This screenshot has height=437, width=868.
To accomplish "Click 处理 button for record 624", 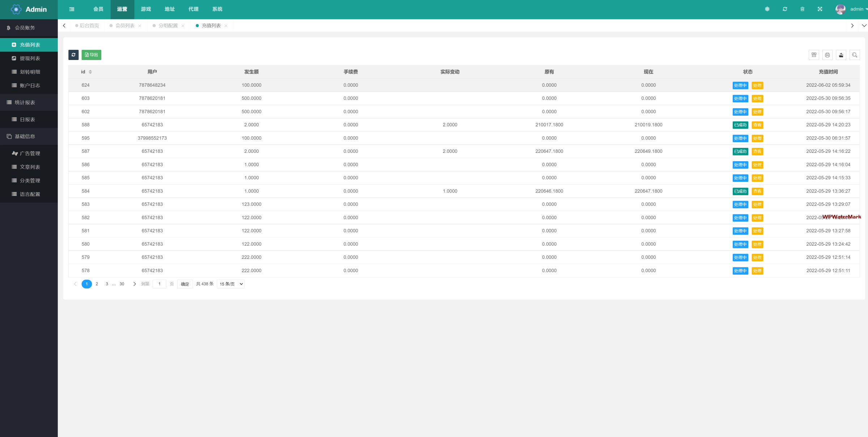I will tap(757, 86).
